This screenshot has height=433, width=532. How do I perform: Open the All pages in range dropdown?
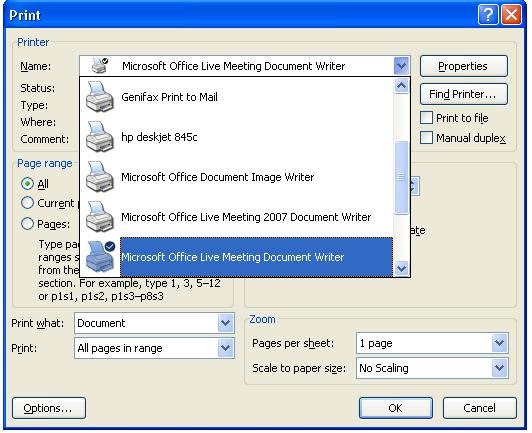pyautogui.click(x=226, y=348)
